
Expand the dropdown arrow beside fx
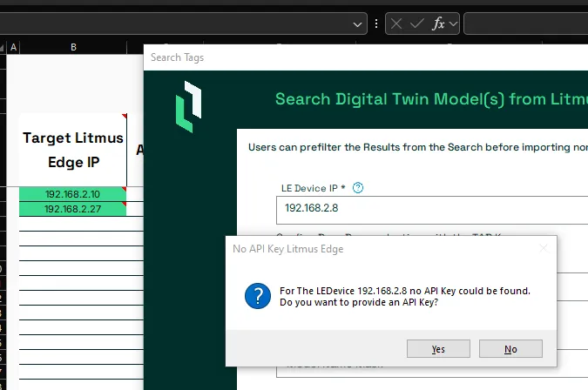click(453, 24)
